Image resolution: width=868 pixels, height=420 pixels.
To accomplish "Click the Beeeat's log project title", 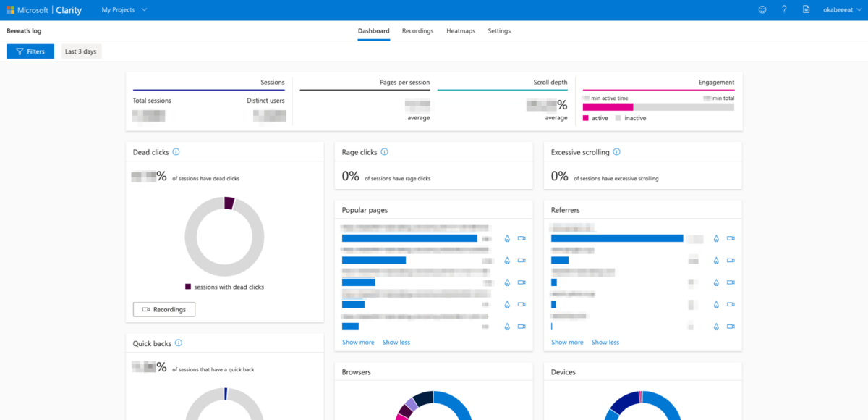I will [25, 31].
